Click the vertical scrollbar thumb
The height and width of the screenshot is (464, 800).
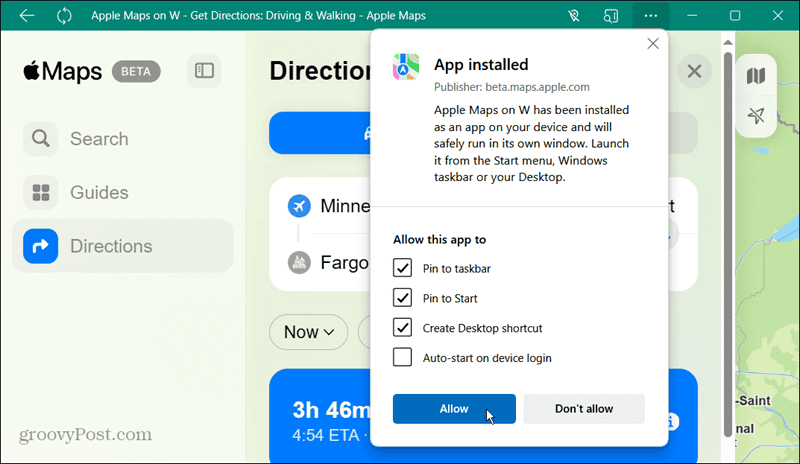coord(728,244)
